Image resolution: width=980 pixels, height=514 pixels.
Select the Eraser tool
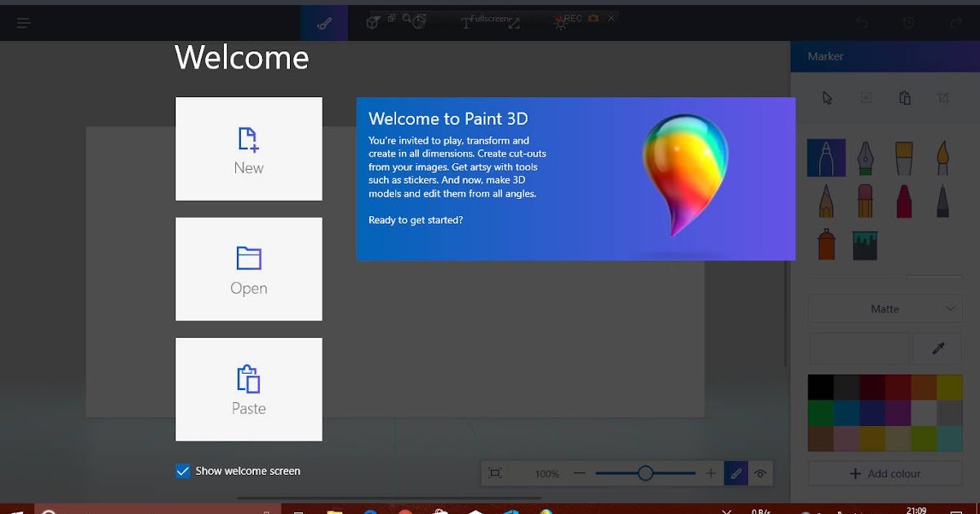tap(866, 201)
